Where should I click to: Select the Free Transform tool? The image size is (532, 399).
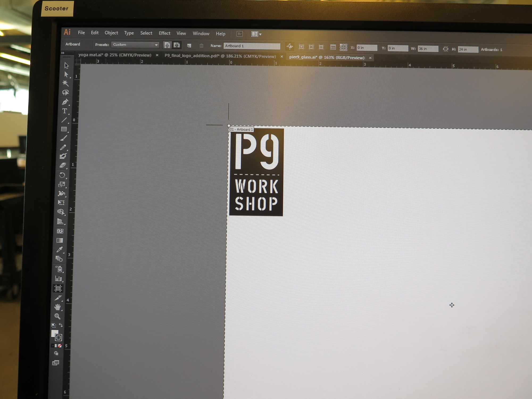[x=61, y=203]
